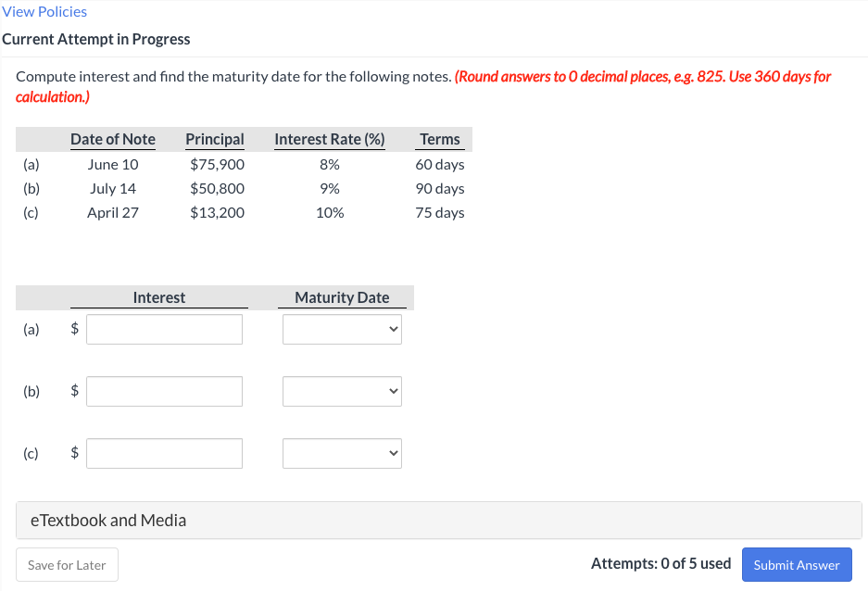This screenshot has height=591, width=868.
Task: Click the dropdown chevron next to row (b)
Action: (392, 391)
